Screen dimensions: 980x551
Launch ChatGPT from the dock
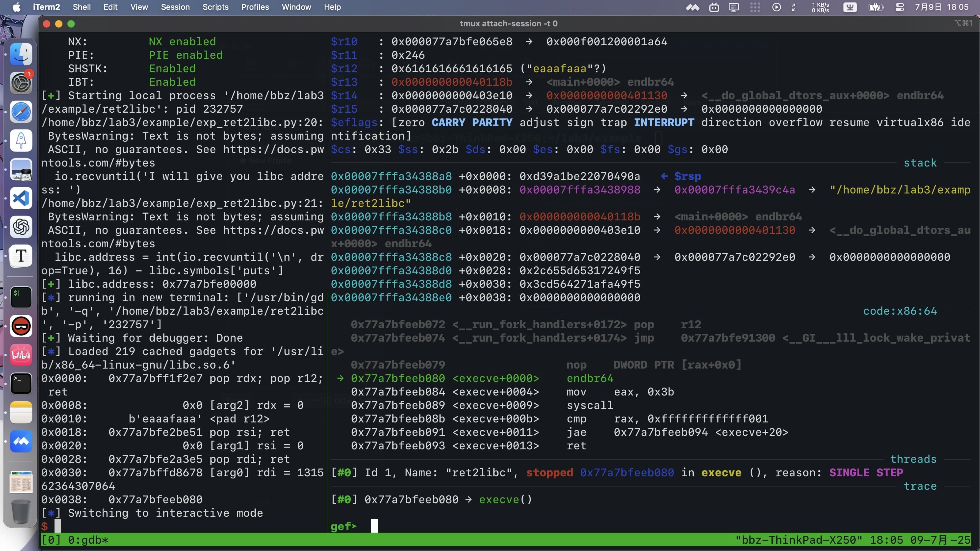[x=21, y=227]
